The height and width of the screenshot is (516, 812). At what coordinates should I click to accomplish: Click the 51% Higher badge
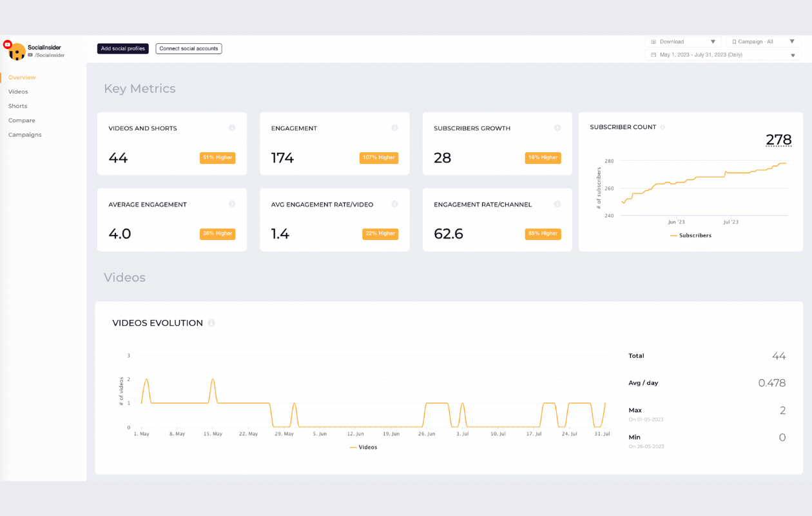click(218, 157)
